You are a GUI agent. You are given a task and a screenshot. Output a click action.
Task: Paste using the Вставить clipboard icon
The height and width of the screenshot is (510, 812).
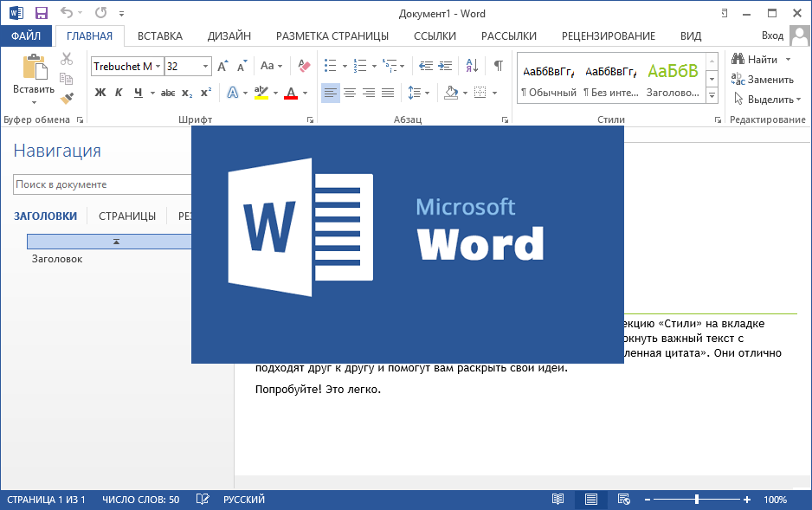click(x=34, y=68)
